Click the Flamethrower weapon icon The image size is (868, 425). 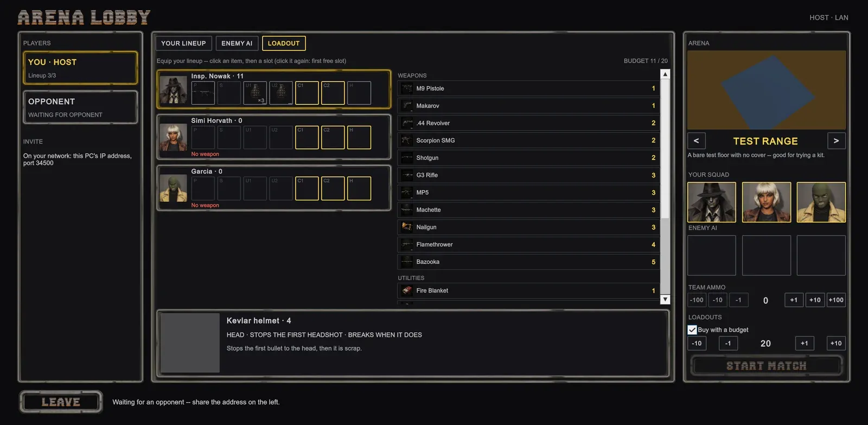[x=407, y=245]
